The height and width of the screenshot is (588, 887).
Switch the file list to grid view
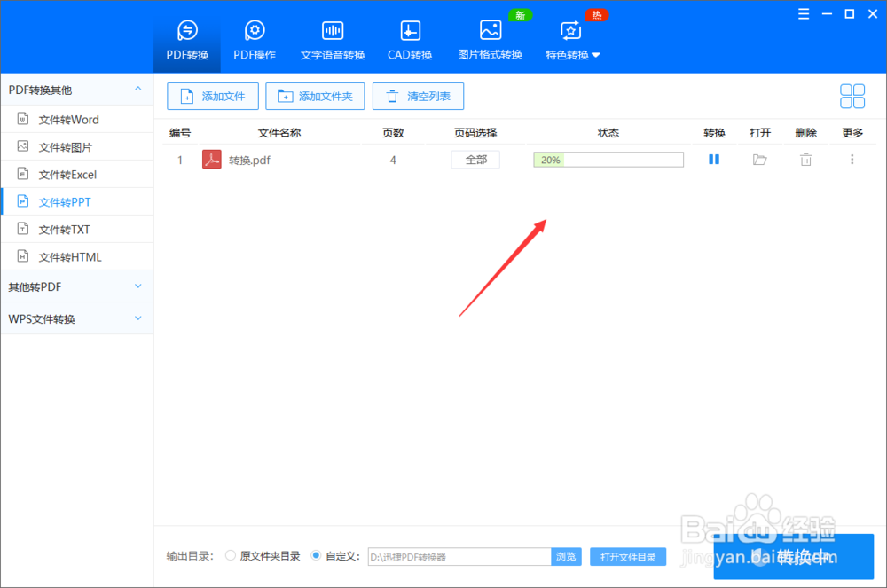(x=852, y=96)
